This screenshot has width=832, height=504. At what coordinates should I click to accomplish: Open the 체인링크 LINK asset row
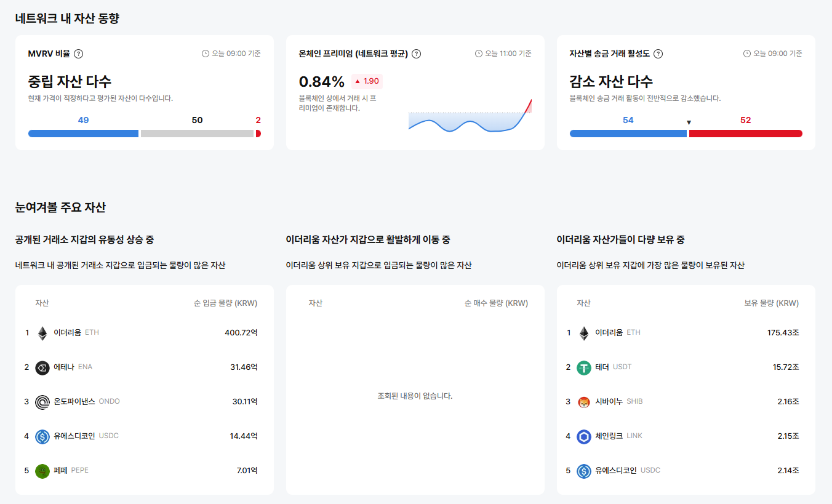(686, 436)
